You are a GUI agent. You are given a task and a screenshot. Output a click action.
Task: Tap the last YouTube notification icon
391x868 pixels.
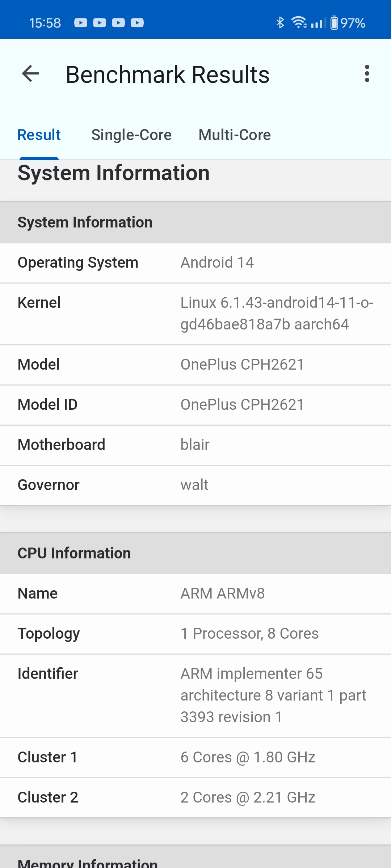click(x=137, y=23)
